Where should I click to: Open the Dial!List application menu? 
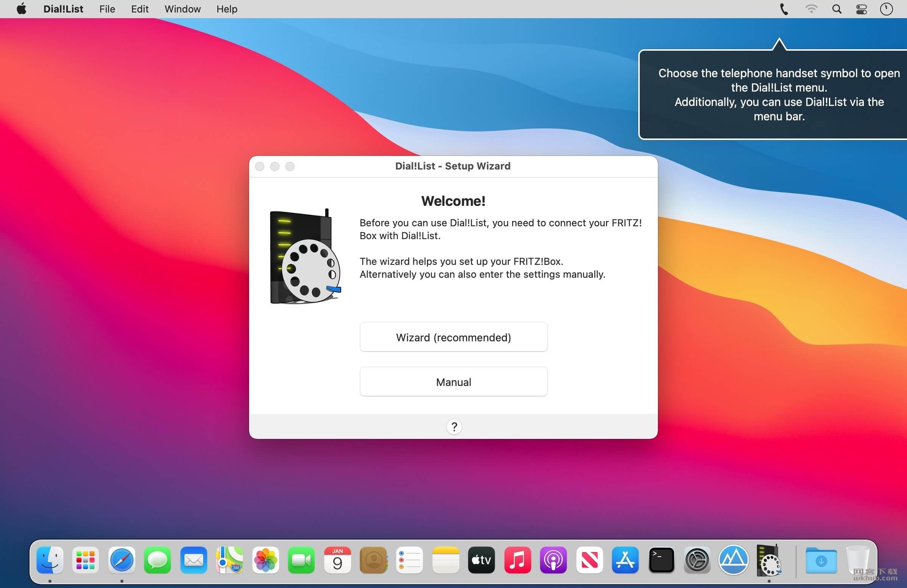click(63, 9)
